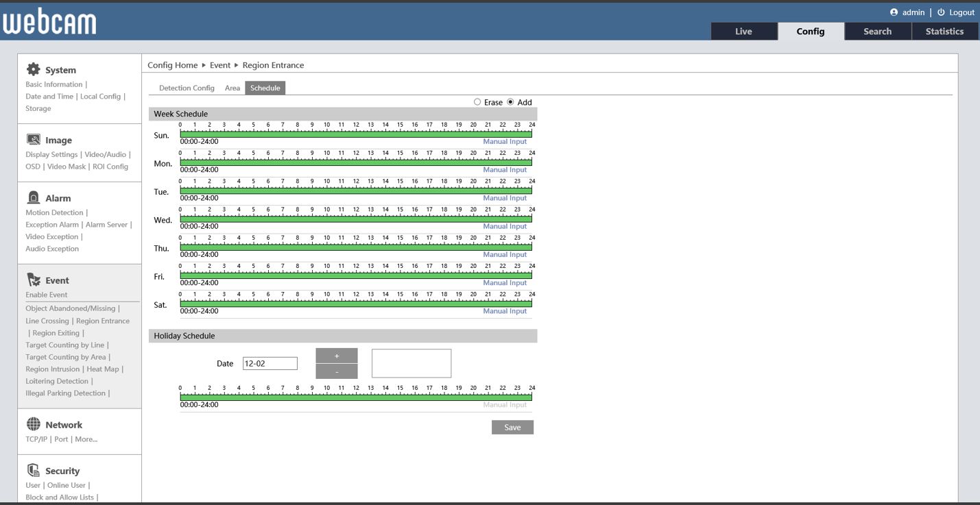Click the admin user icon
This screenshot has height=505, width=980.
click(894, 12)
